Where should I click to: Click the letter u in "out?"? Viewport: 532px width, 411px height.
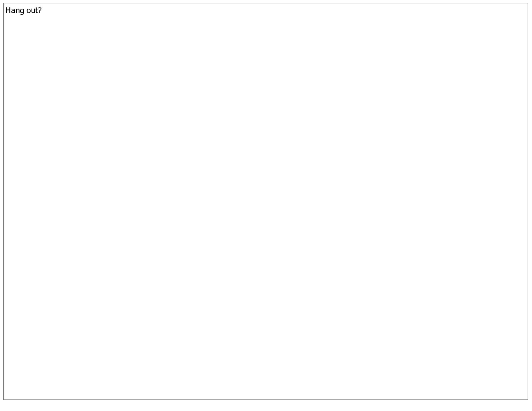click(33, 11)
